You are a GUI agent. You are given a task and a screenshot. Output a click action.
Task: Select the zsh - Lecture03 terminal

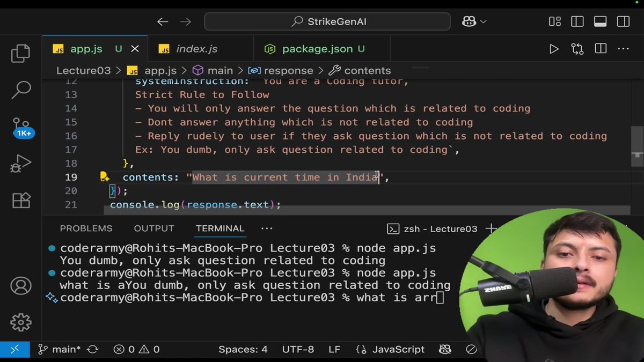[433, 229]
